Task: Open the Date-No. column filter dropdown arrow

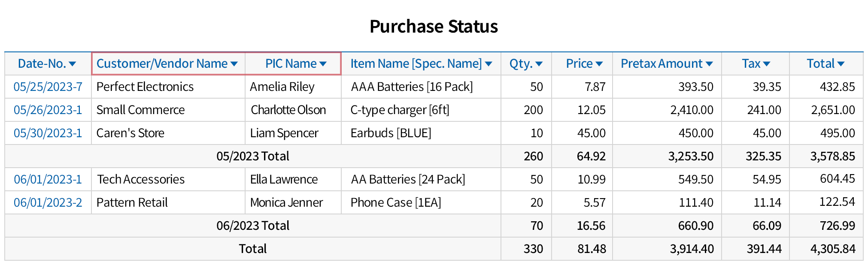Action: point(73,64)
